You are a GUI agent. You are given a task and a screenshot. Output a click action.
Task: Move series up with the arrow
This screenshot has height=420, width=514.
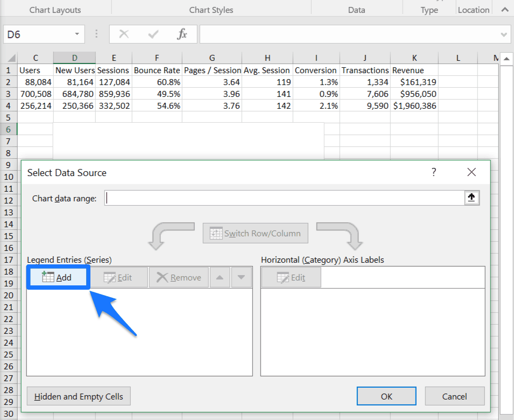click(x=220, y=277)
